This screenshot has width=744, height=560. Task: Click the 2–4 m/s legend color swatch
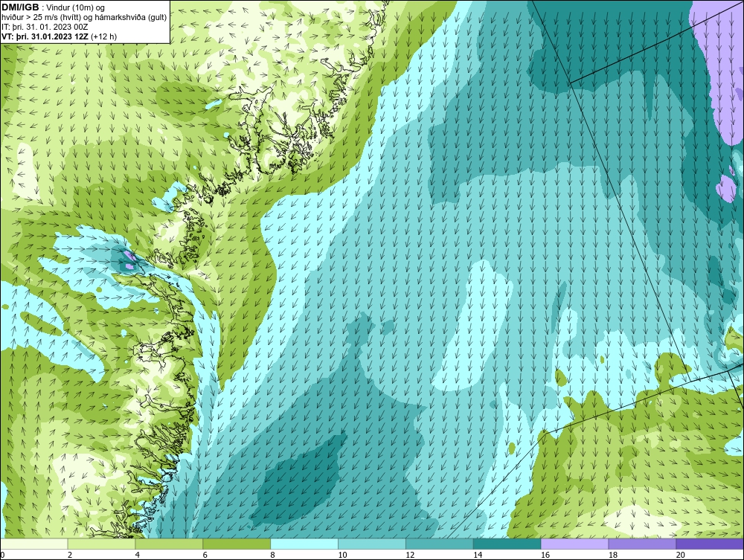click(101, 544)
